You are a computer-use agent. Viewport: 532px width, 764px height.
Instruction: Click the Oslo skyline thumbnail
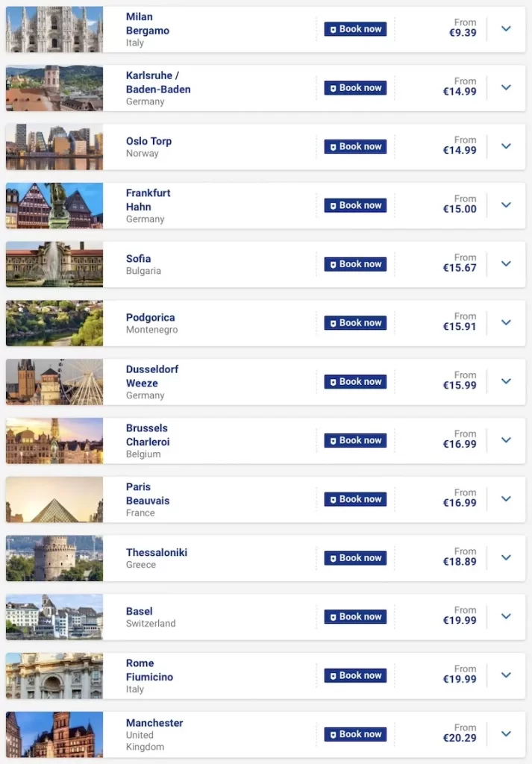(x=54, y=146)
